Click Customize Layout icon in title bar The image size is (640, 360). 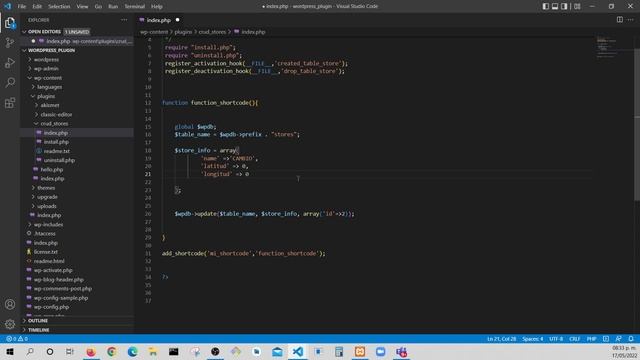point(577,7)
